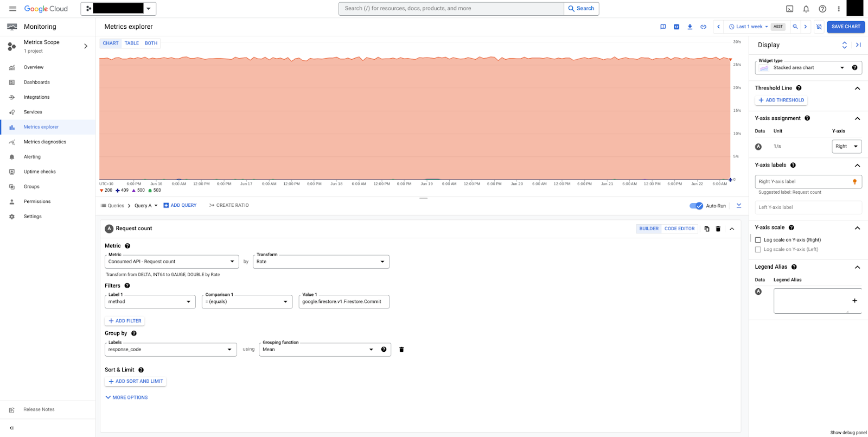Viewport: 868px width, 437px height.
Task: Delete the Request count query
Action: 718,229
